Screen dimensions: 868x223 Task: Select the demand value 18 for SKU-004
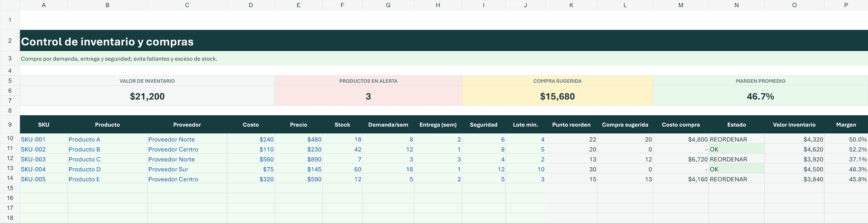pos(388,169)
